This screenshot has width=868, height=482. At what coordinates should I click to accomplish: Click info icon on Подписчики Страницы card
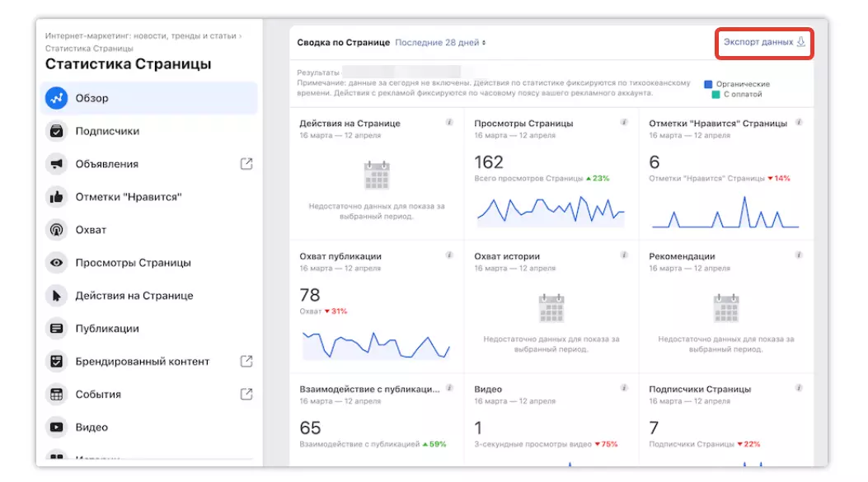(x=799, y=388)
